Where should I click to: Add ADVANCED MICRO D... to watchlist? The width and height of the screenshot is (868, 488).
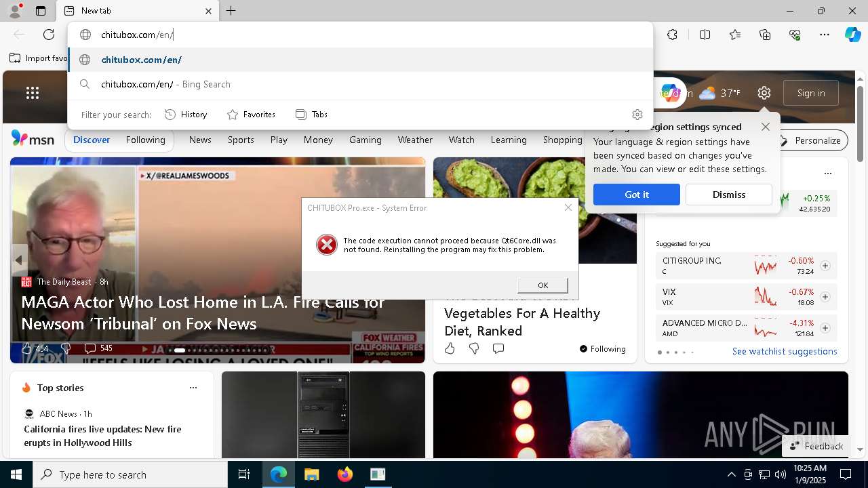pyautogui.click(x=825, y=328)
